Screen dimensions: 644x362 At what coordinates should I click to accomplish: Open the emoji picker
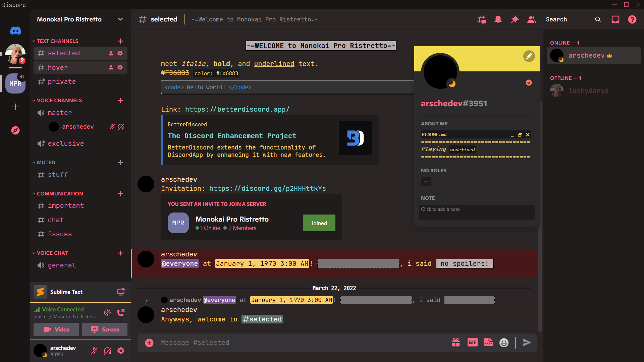(x=504, y=342)
